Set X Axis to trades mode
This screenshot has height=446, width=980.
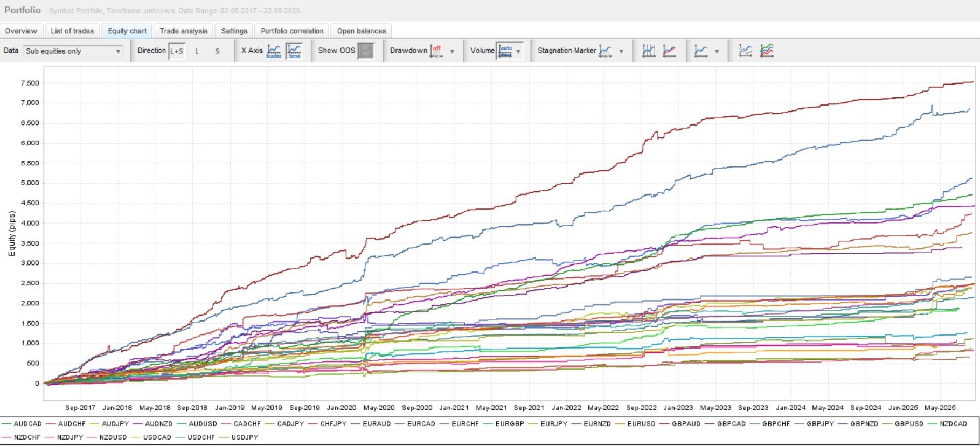click(x=274, y=51)
